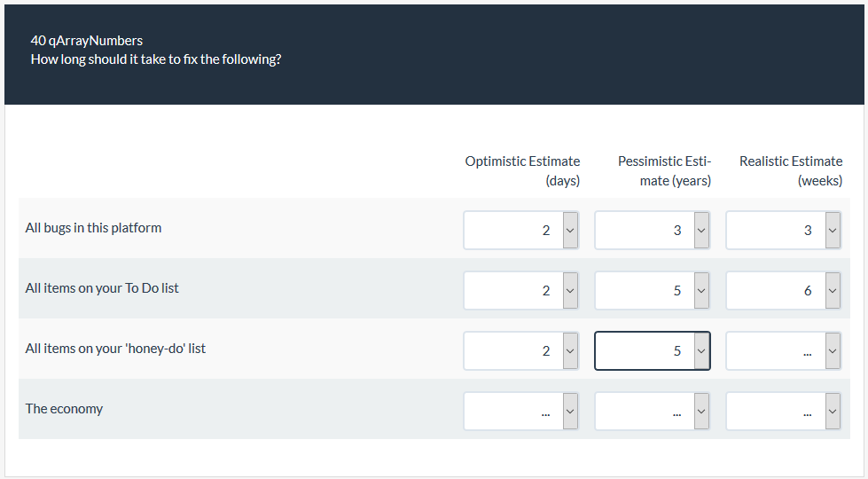Choose Realistic Estimate for honey-do list row
The height and width of the screenshot is (479, 868).
point(783,350)
